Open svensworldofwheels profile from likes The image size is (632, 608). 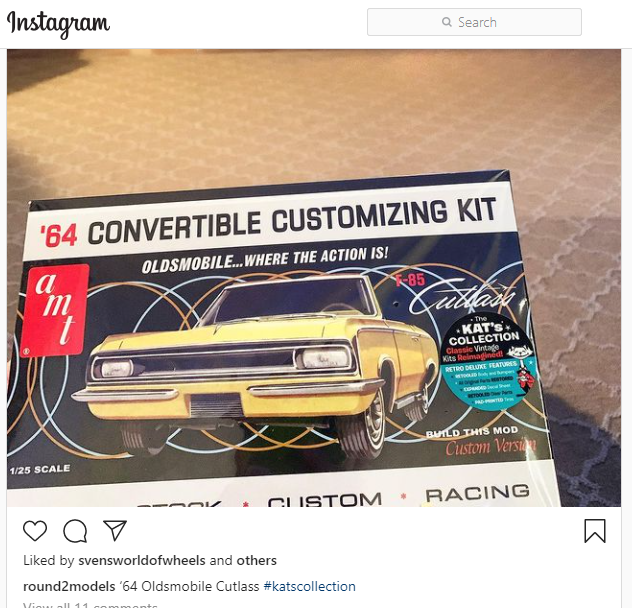(142, 560)
